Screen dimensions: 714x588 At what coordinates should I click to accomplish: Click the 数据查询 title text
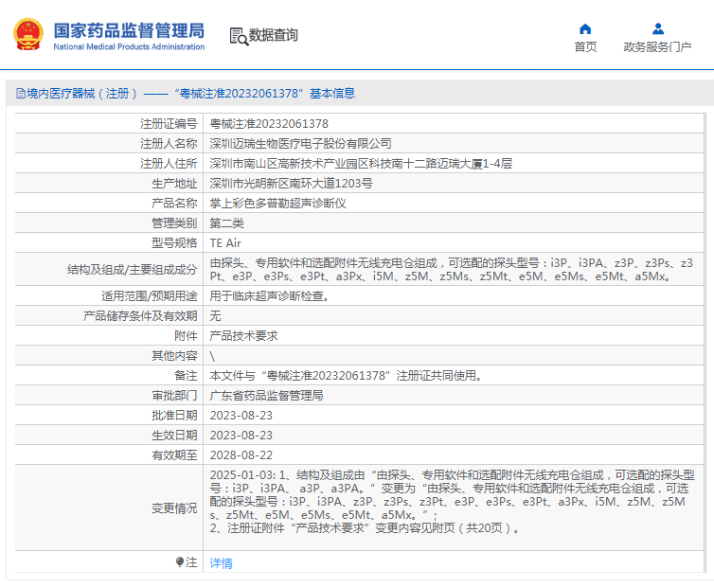pyautogui.click(x=274, y=35)
